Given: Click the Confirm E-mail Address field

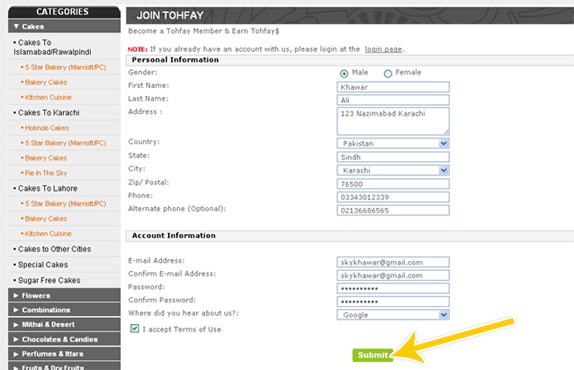Looking at the screenshot, I should click(x=393, y=275).
